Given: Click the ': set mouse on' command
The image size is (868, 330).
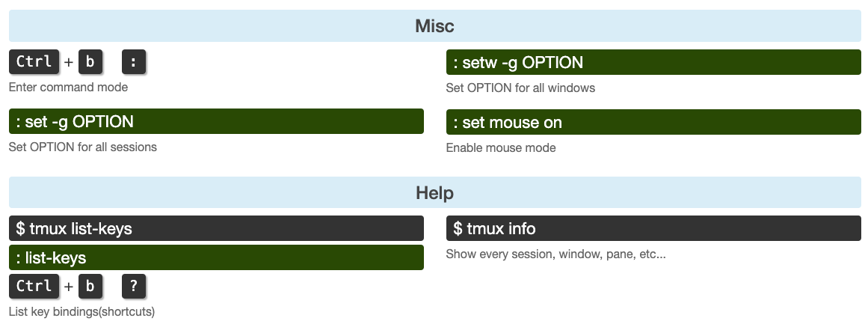Looking at the screenshot, I should pyautogui.click(x=653, y=122).
